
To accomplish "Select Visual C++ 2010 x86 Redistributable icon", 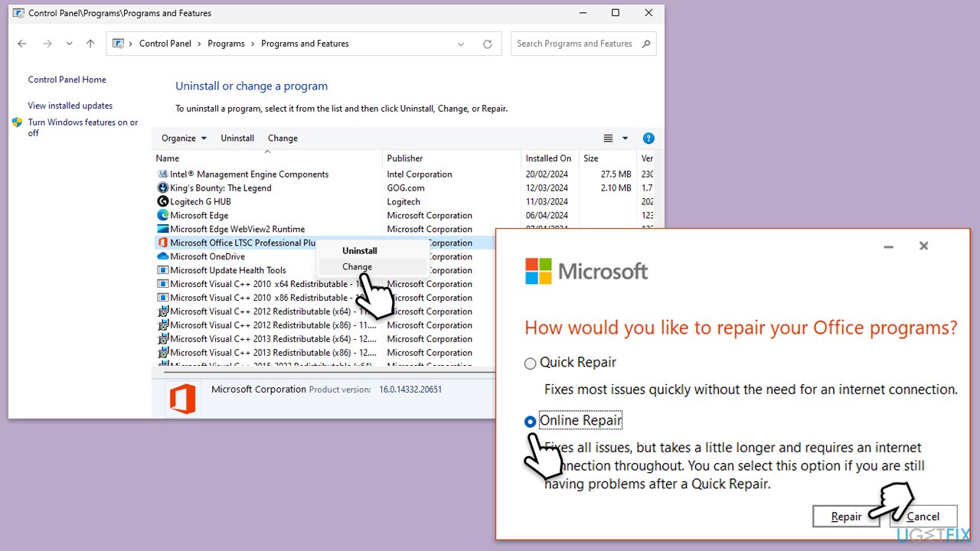I will pyautogui.click(x=162, y=298).
